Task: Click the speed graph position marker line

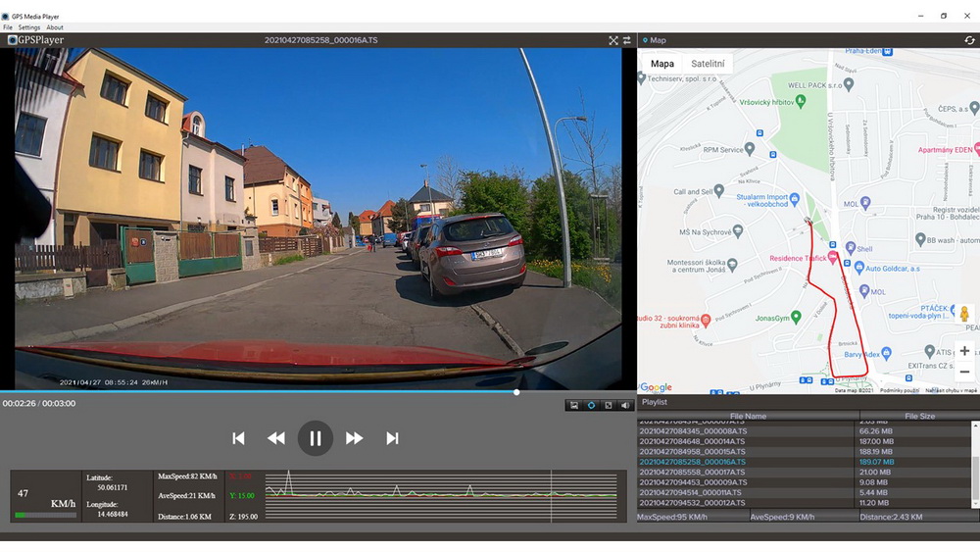Action: 551,496
